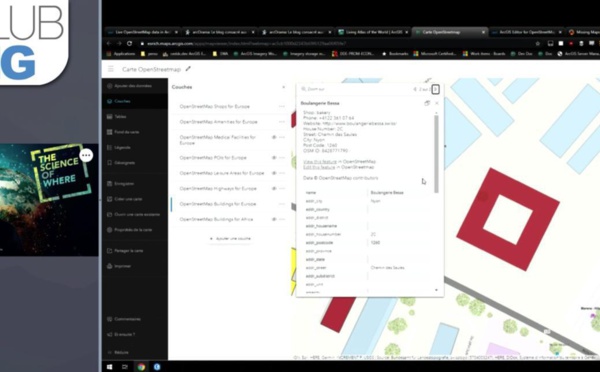Click the addr_street attribute row
Screen dimensions: 600x372
click(367, 268)
